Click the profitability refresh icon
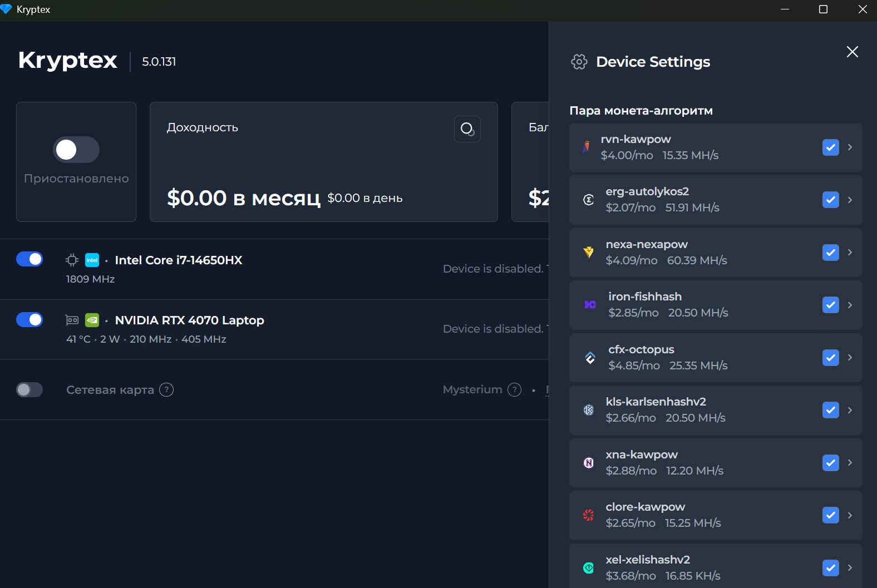The width and height of the screenshot is (877, 588). click(x=467, y=129)
